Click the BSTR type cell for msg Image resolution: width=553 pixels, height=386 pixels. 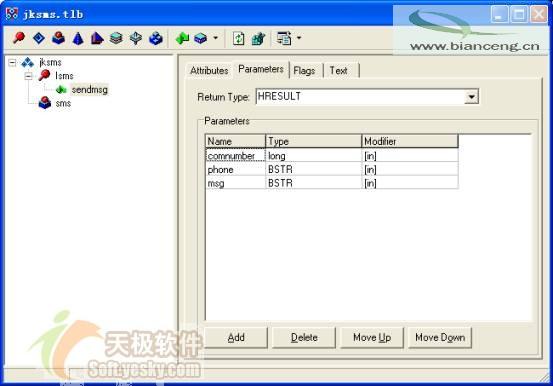click(314, 183)
